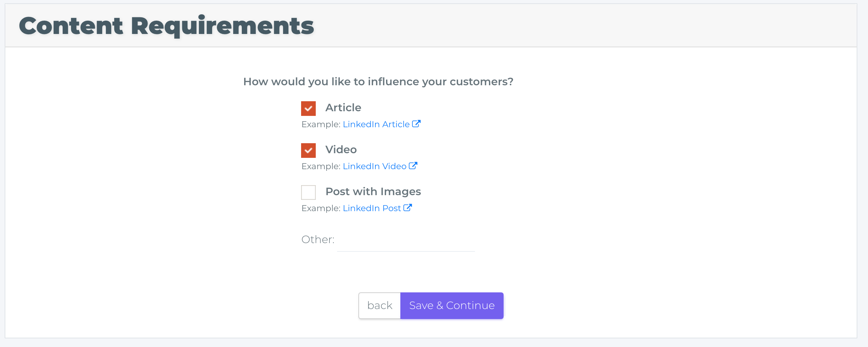Click the Other: label
The image size is (868, 347).
318,239
